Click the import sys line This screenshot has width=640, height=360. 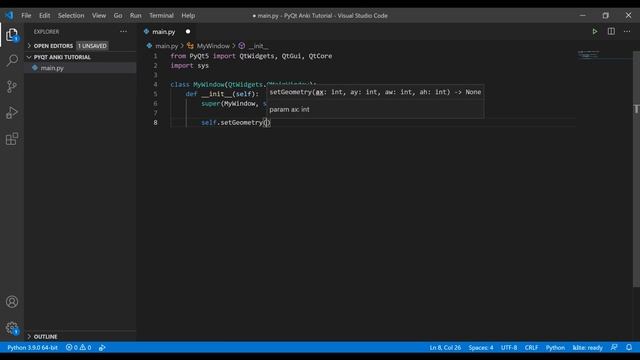189,66
